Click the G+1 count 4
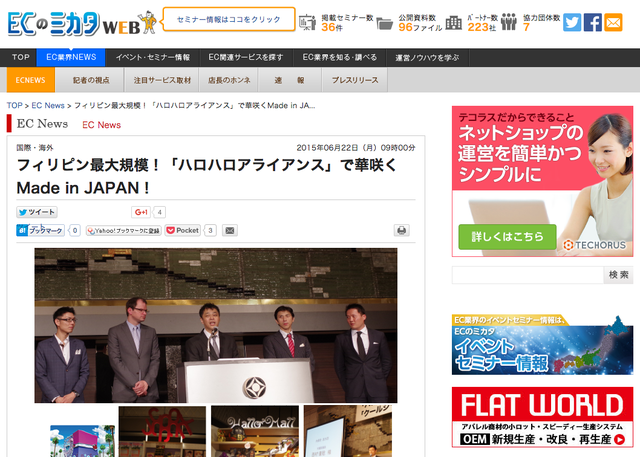640x457 pixels. coord(160,212)
